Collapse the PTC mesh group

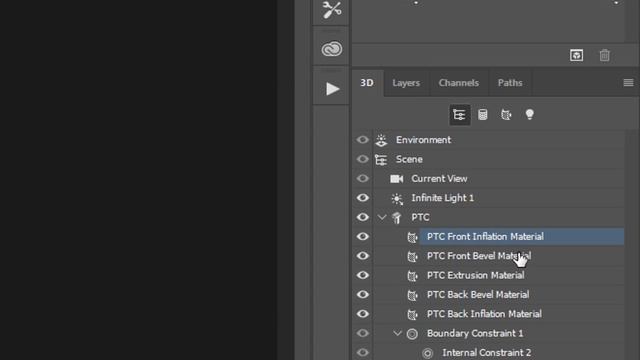382,217
